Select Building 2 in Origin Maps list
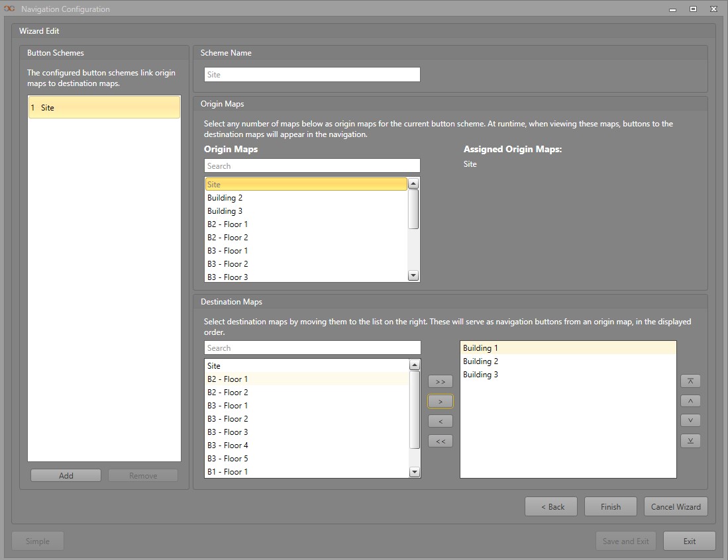Image resolution: width=728 pixels, height=560 pixels. click(225, 198)
